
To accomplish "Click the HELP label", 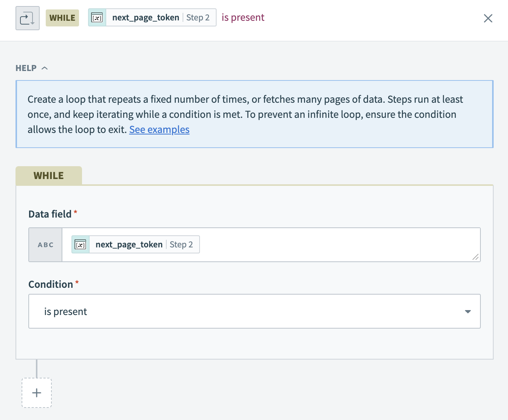I will click(26, 68).
